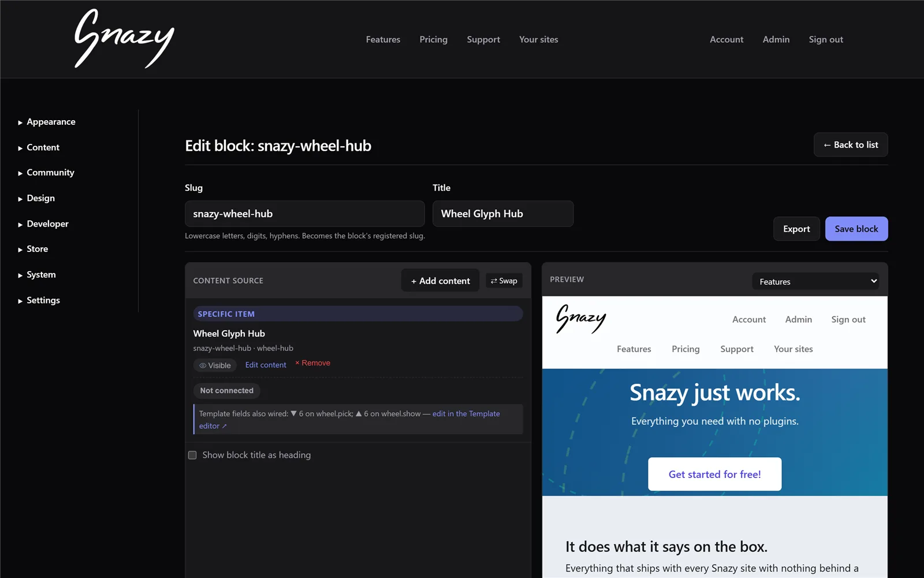The height and width of the screenshot is (578, 924).
Task: Click the Snazy logo in the header
Action: click(x=124, y=39)
